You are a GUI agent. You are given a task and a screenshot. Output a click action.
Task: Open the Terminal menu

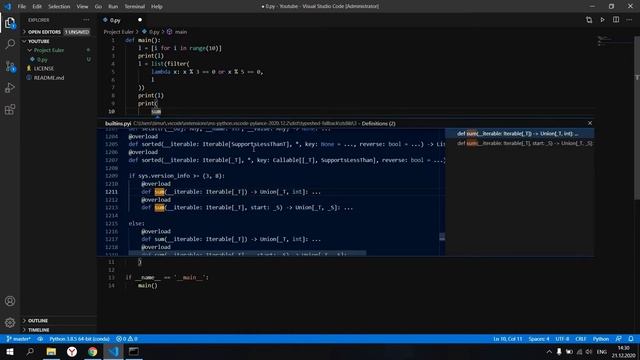(x=134, y=6)
